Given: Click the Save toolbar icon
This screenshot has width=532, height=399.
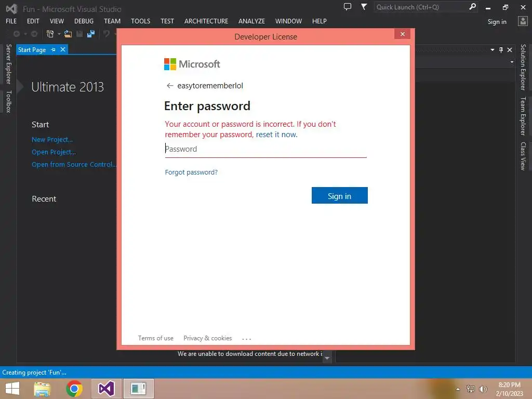Looking at the screenshot, I should pos(79,34).
